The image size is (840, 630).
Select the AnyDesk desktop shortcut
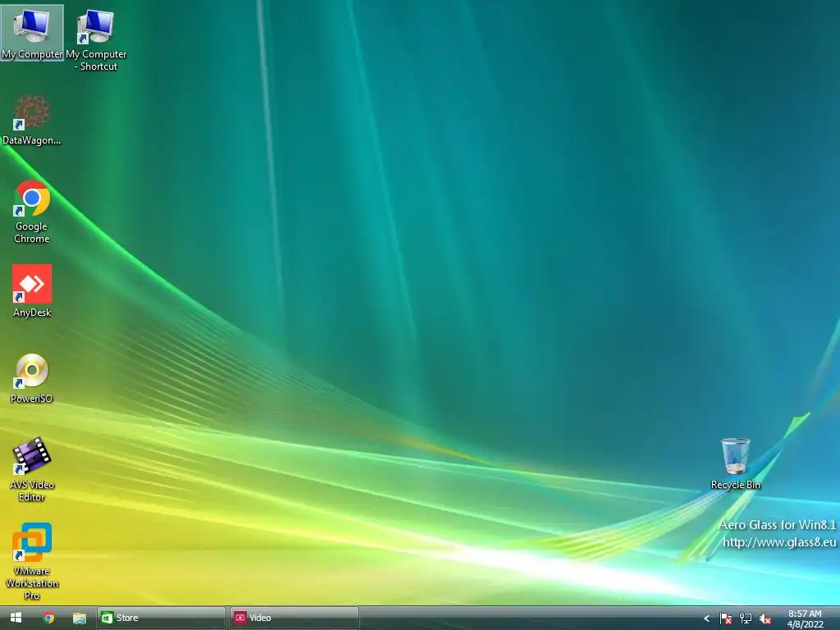click(32, 291)
